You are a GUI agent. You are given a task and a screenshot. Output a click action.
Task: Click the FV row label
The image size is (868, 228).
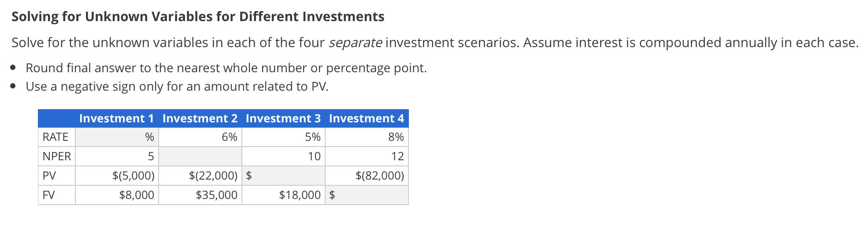point(49,195)
